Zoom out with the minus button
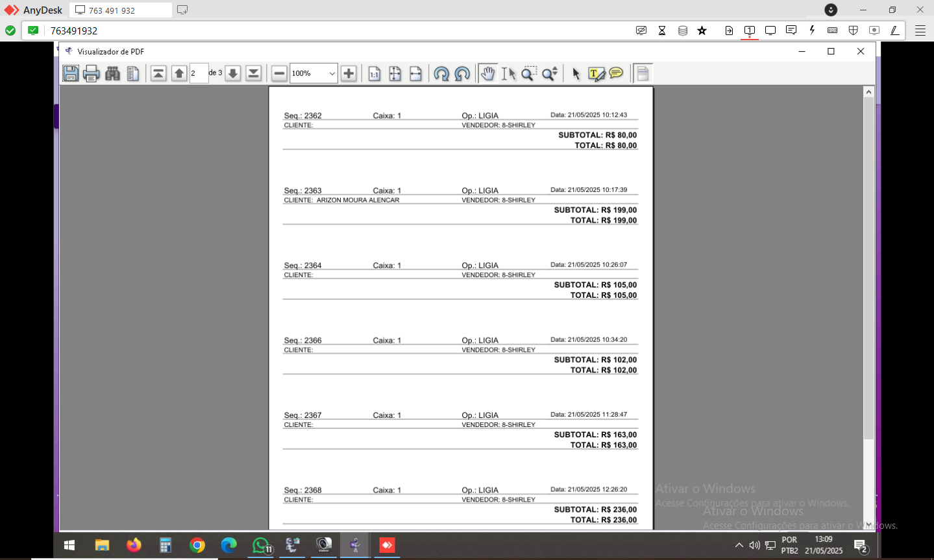Image resolution: width=934 pixels, height=560 pixels. (x=279, y=73)
